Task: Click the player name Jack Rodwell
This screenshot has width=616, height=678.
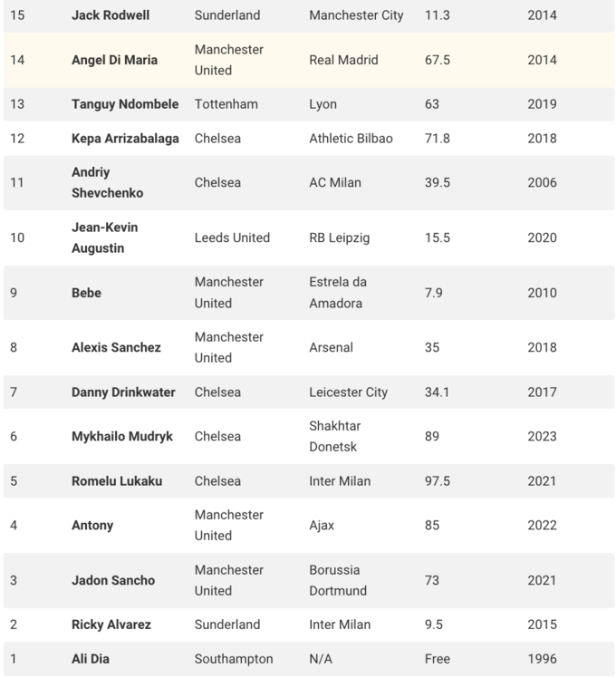Action: click(111, 15)
